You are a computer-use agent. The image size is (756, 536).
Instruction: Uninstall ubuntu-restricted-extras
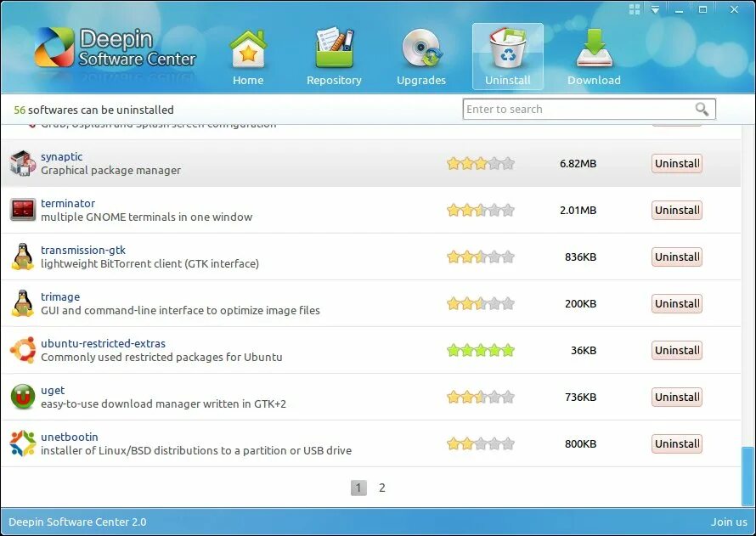677,351
